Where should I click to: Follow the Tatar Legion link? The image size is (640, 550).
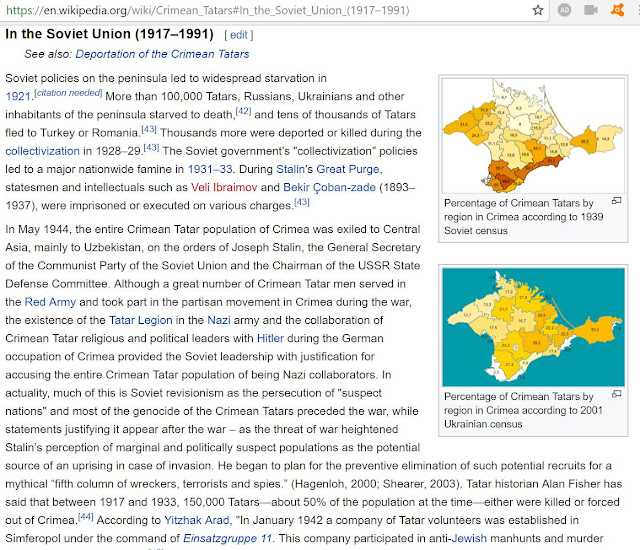[140, 320]
